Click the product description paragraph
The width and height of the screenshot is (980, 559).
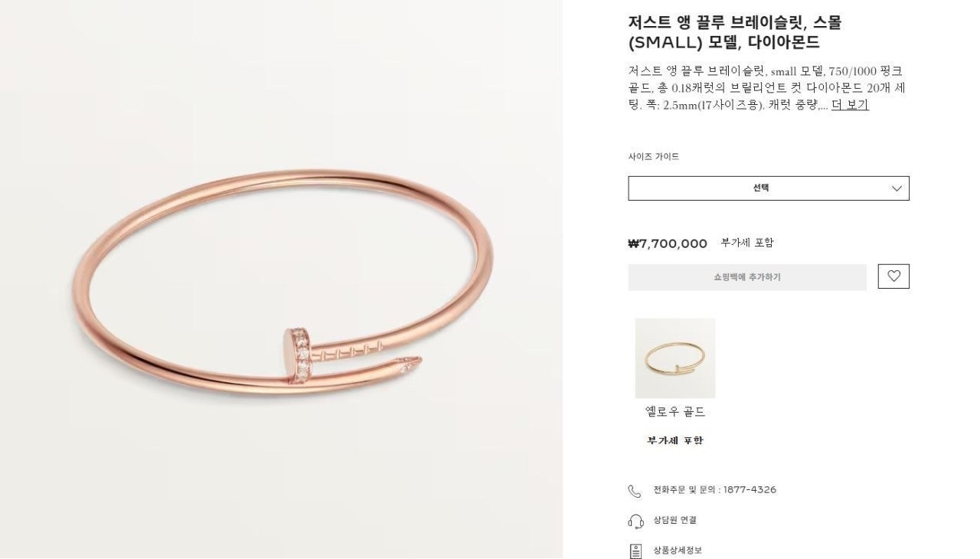click(767, 88)
